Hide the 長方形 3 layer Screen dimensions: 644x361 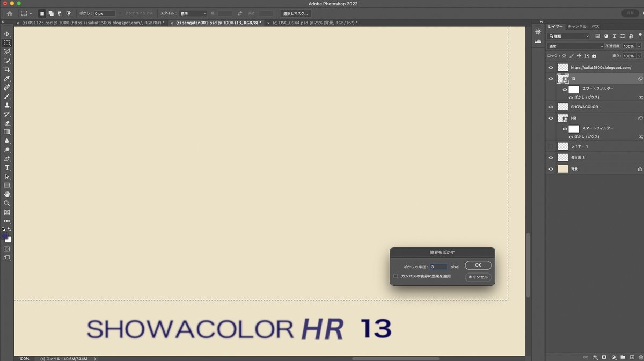tap(551, 158)
